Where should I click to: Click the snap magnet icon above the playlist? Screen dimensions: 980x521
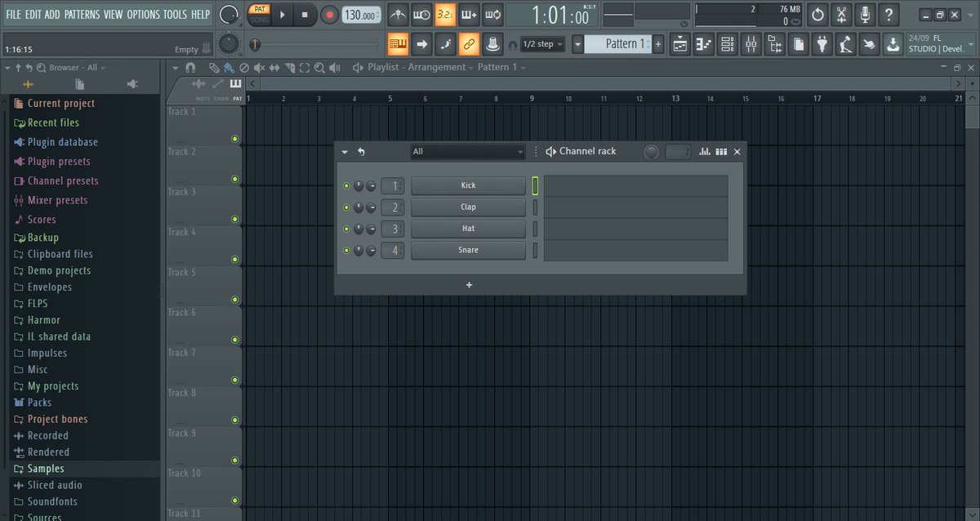[x=190, y=67]
